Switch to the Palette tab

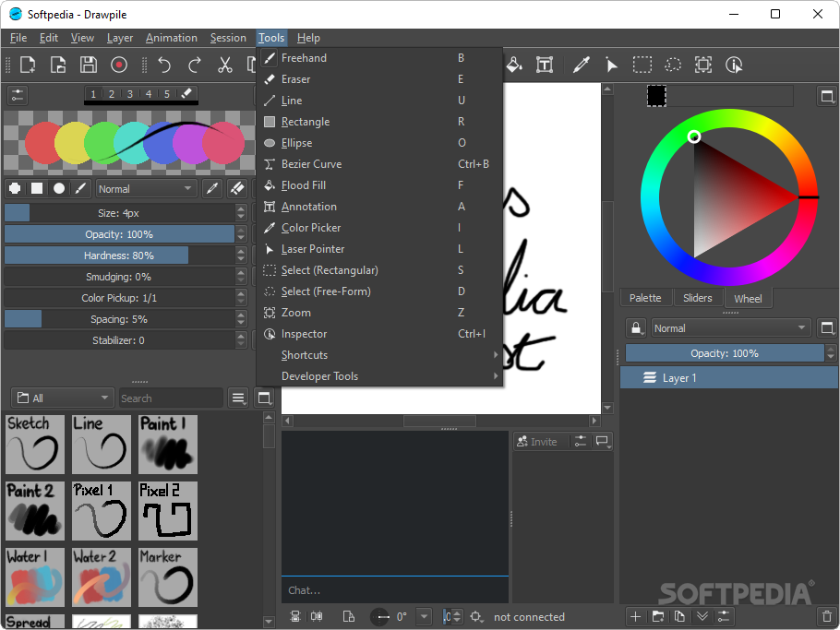(x=645, y=298)
